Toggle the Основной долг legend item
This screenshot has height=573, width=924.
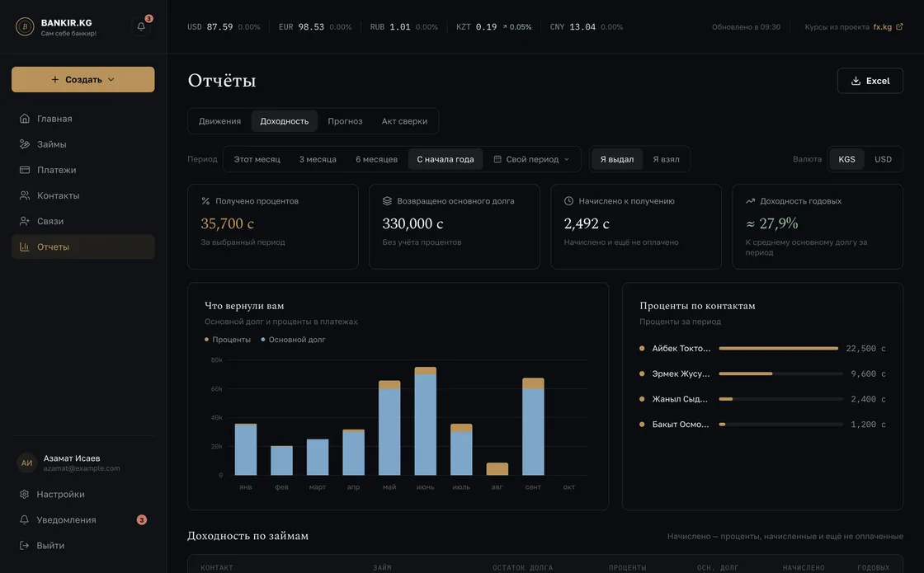293,340
